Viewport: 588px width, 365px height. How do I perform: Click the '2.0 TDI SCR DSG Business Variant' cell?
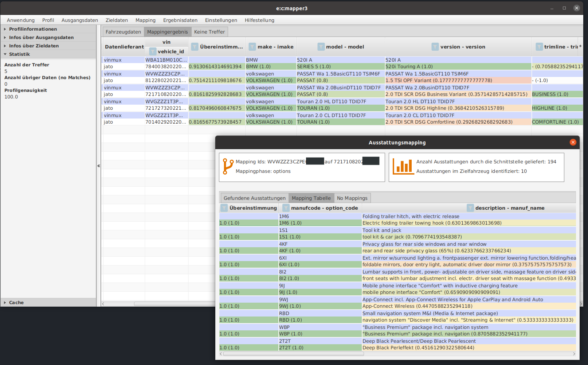[x=458, y=94]
